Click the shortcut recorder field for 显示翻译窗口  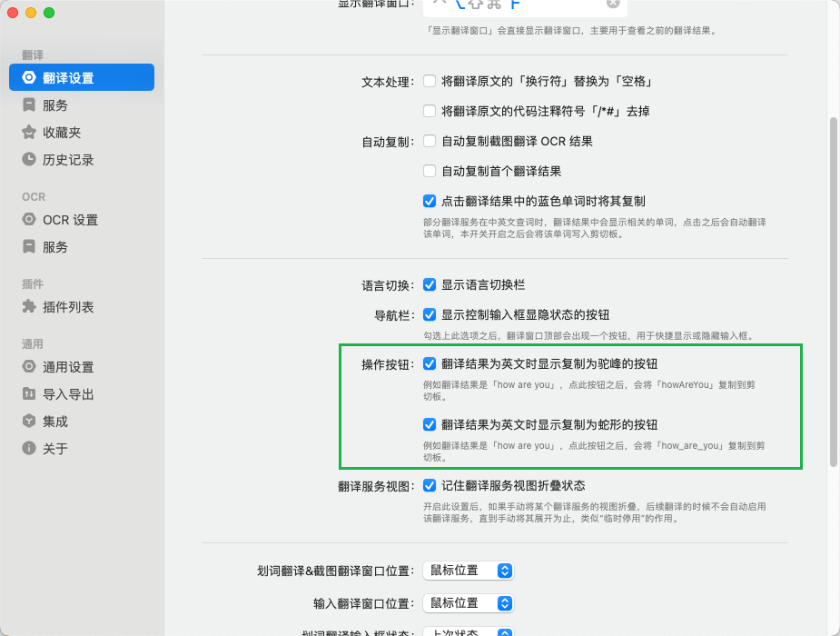525,6
